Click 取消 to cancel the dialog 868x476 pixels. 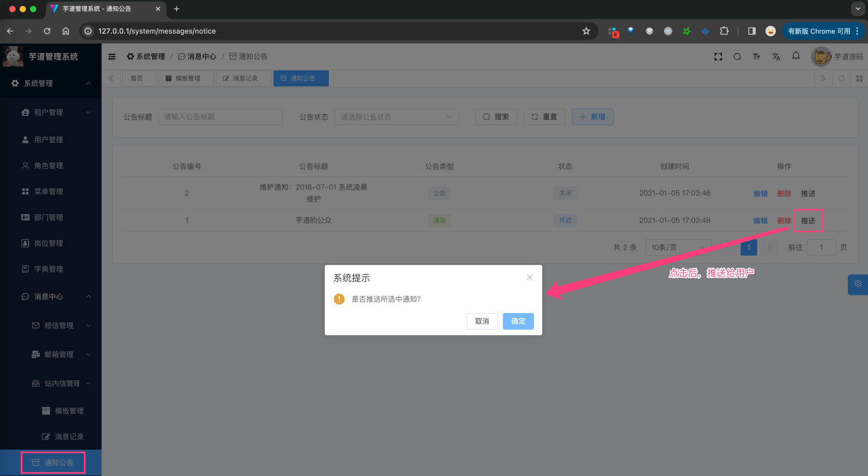tap(482, 321)
